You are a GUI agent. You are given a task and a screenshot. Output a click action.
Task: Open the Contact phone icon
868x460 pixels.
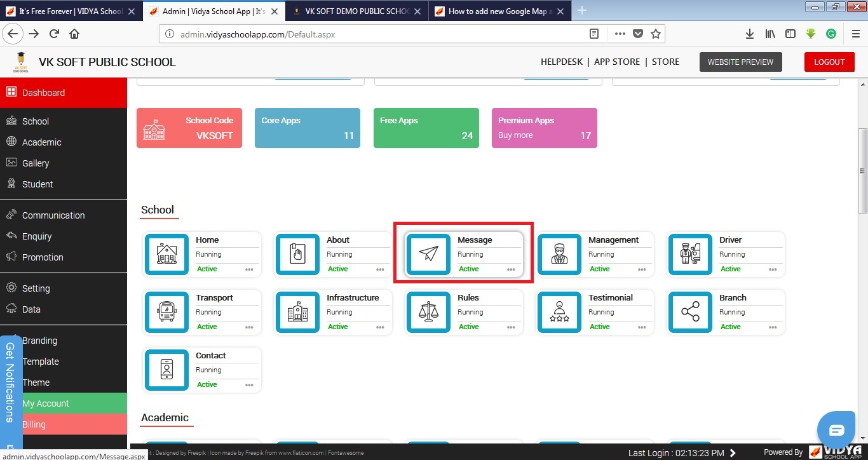166,370
